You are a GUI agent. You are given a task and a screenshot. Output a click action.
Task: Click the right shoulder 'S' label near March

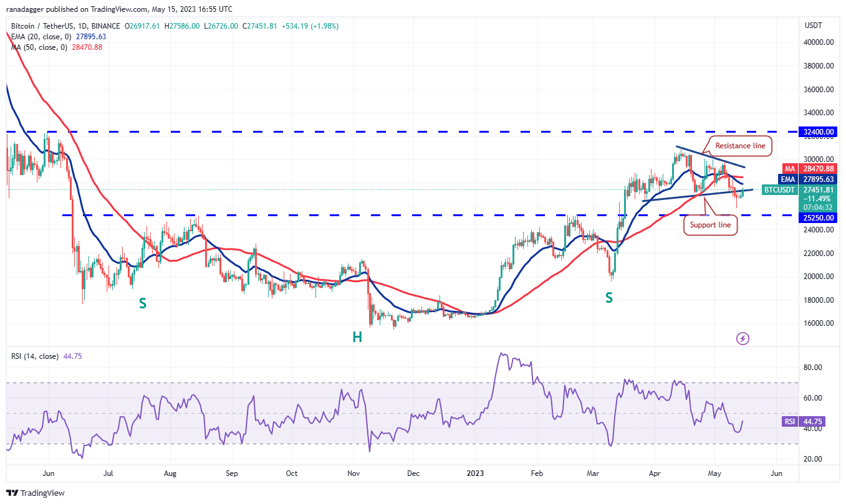tap(608, 298)
